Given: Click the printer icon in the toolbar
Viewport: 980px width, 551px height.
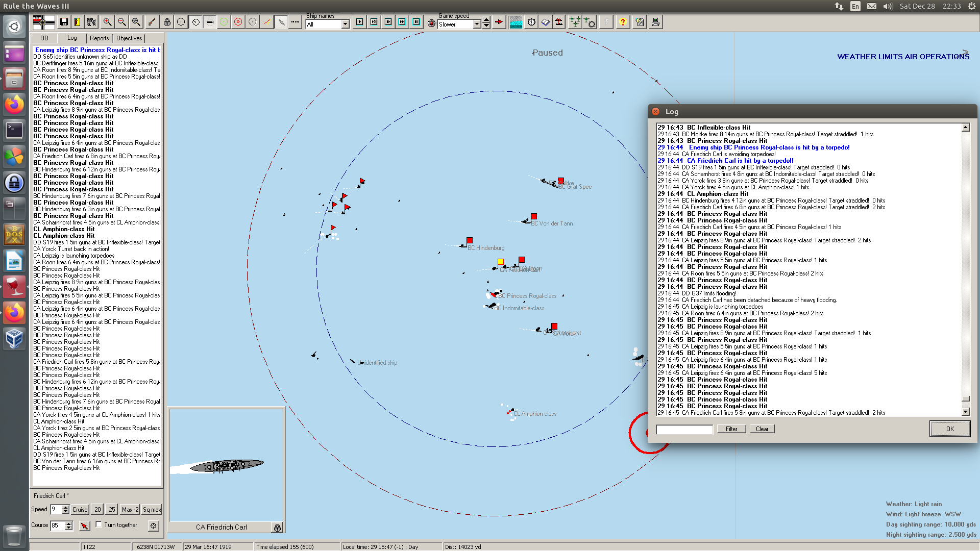Looking at the screenshot, I should 655,22.
